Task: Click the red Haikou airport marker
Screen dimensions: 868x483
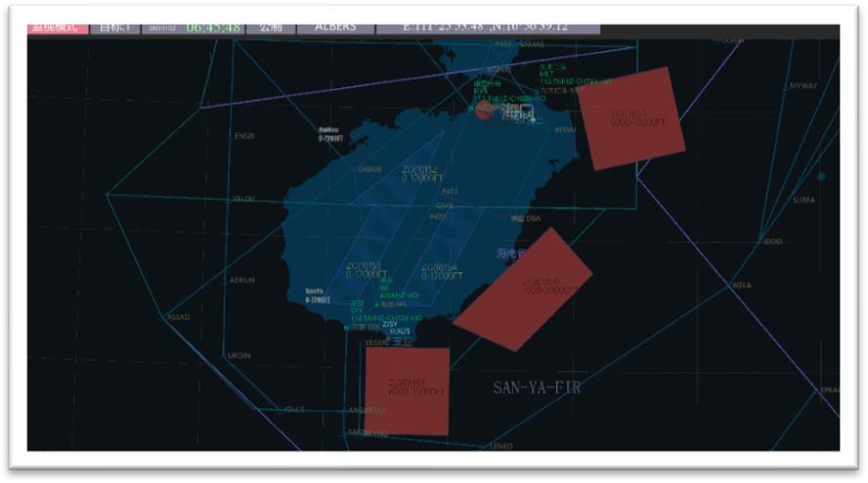Action: [x=484, y=110]
